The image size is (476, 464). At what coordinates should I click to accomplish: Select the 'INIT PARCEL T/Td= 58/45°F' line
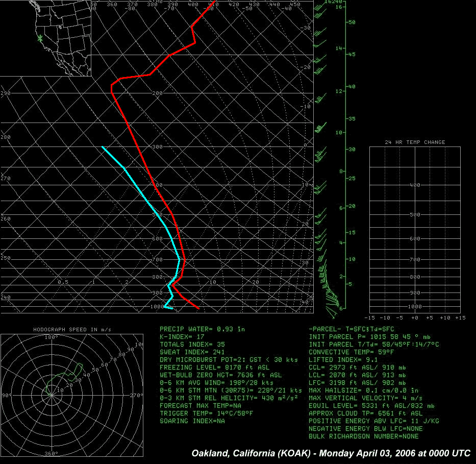point(373,345)
